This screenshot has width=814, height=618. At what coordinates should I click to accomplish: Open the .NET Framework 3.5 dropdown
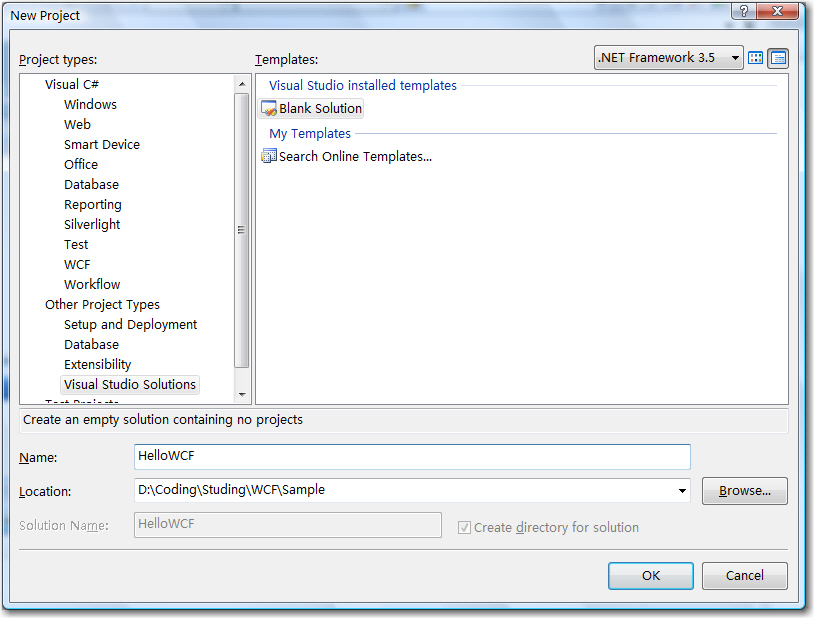coord(668,58)
